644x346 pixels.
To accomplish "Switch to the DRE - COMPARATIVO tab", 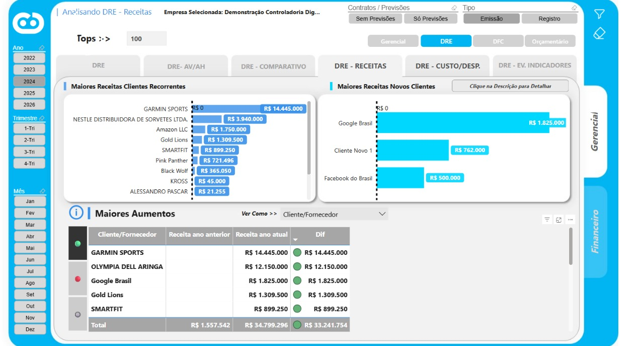I will click(x=273, y=66).
